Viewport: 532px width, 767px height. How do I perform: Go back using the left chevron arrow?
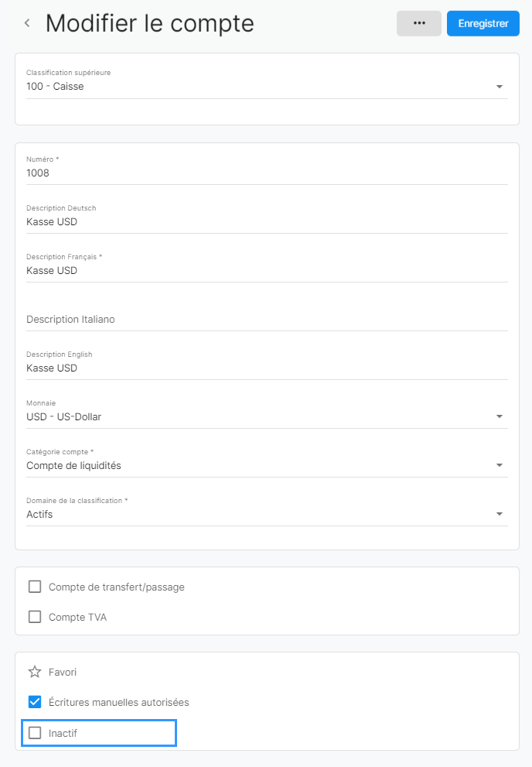click(27, 23)
